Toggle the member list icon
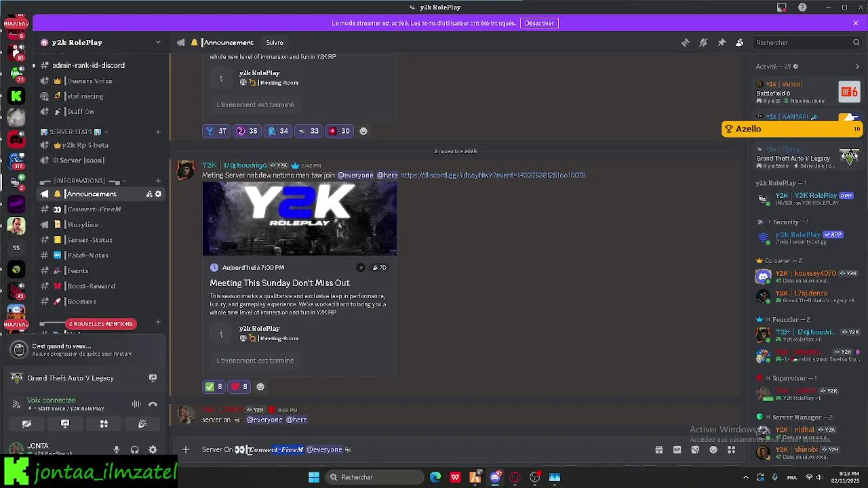Screen dimensions: 868x488 coord(740,42)
